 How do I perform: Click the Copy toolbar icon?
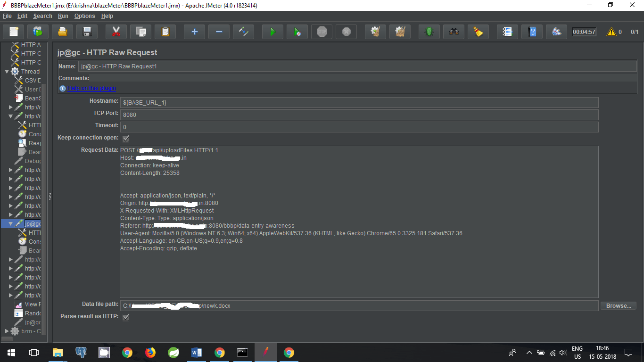click(x=140, y=32)
